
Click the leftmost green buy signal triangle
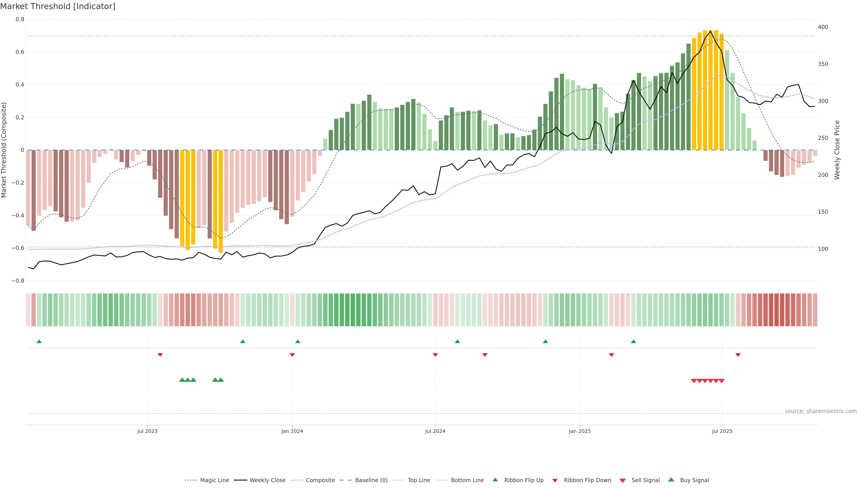pos(182,380)
